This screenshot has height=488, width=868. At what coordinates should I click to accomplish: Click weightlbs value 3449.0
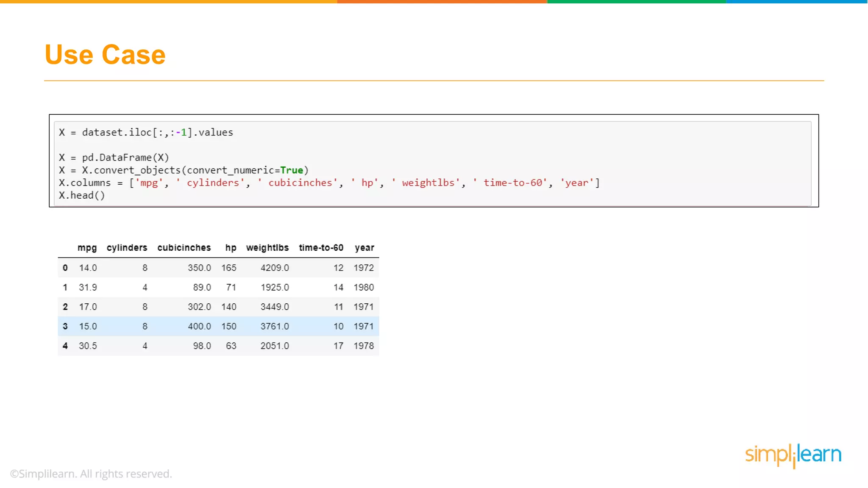(275, 307)
